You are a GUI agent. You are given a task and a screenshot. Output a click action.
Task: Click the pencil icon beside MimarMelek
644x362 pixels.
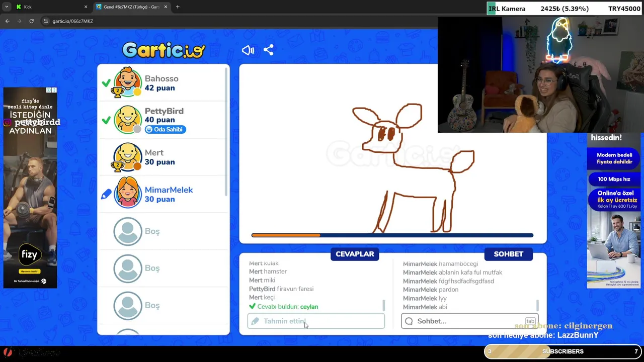click(106, 194)
